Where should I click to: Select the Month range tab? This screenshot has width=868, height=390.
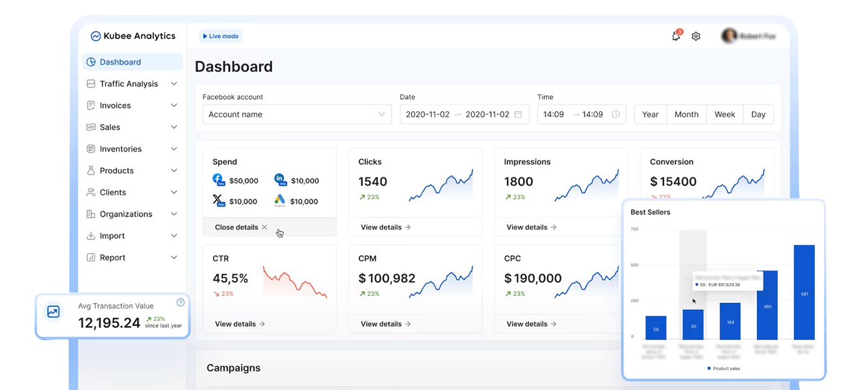point(687,115)
